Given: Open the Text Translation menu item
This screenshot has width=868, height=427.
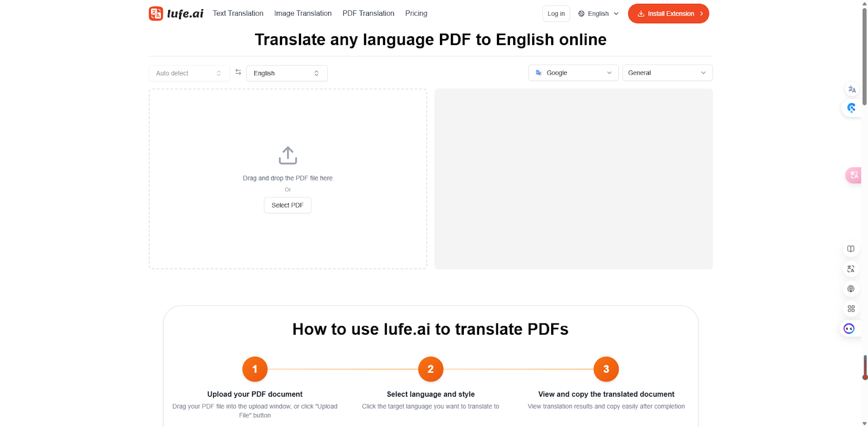Looking at the screenshot, I should pyautogui.click(x=238, y=13).
